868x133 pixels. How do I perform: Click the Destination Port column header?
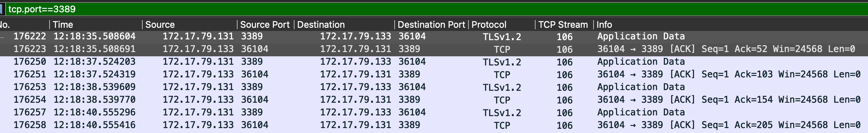(x=431, y=25)
